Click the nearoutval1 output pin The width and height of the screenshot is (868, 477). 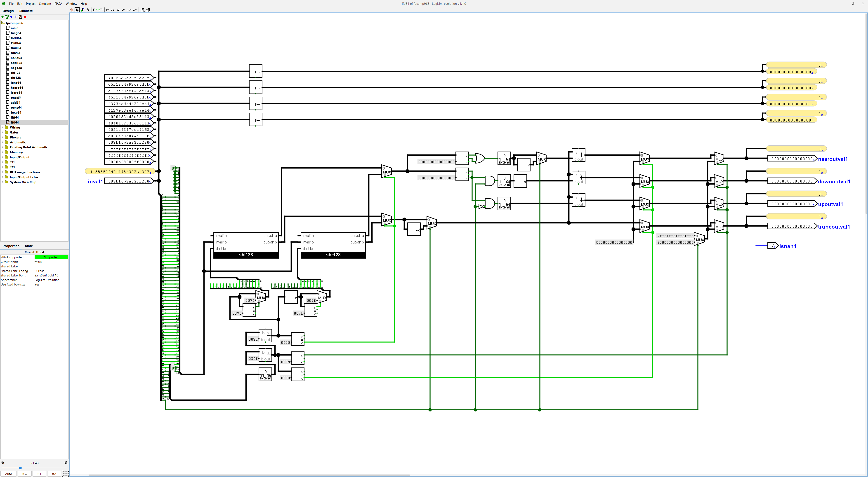pyautogui.click(x=792, y=159)
